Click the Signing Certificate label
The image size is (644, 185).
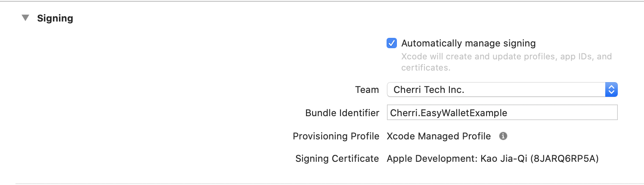click(x=337, y=159)
